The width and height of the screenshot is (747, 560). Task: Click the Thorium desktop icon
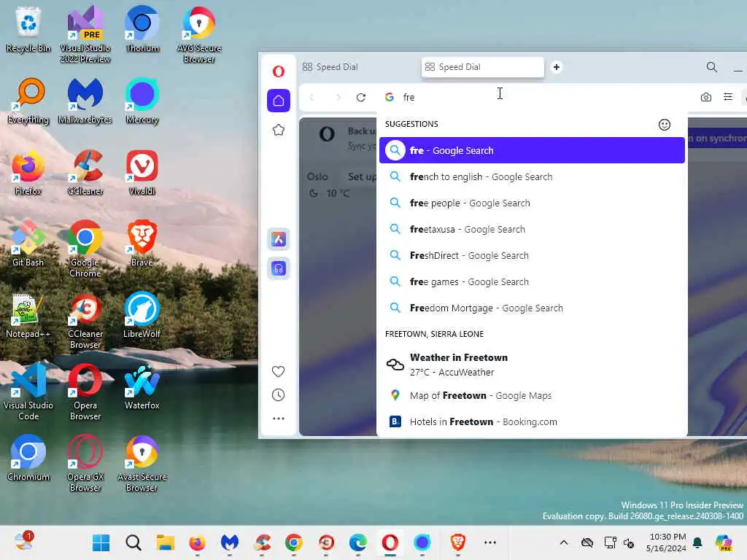point(142,29)
